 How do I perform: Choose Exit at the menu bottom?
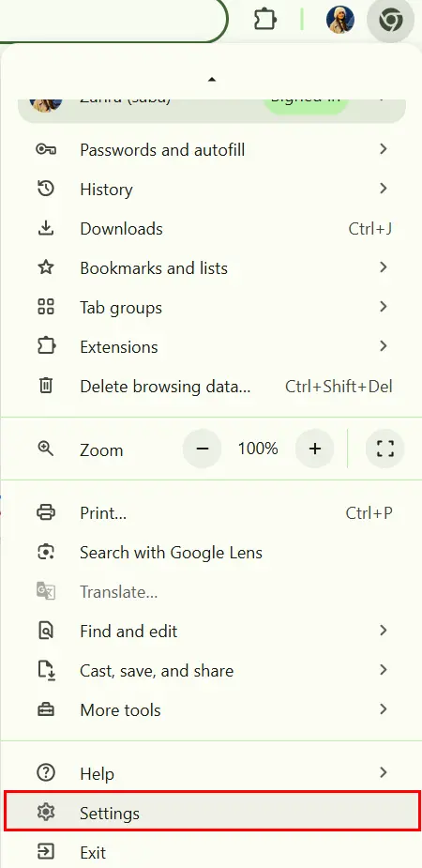click(211, 852)
